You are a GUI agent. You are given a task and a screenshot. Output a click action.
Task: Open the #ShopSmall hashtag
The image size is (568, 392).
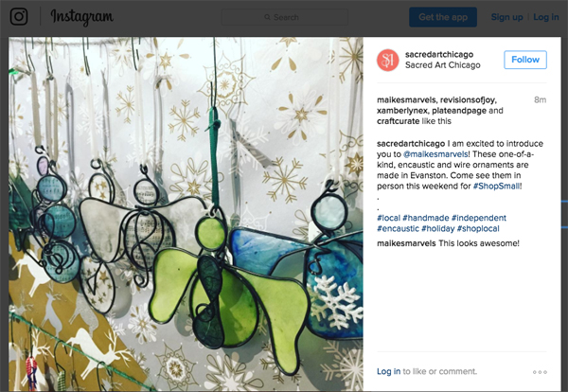point(496,187)
